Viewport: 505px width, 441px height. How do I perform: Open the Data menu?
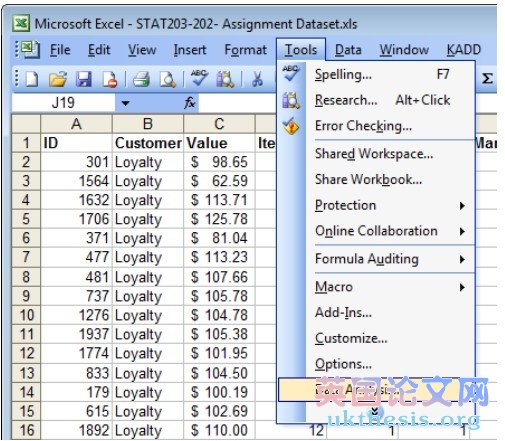348,50
